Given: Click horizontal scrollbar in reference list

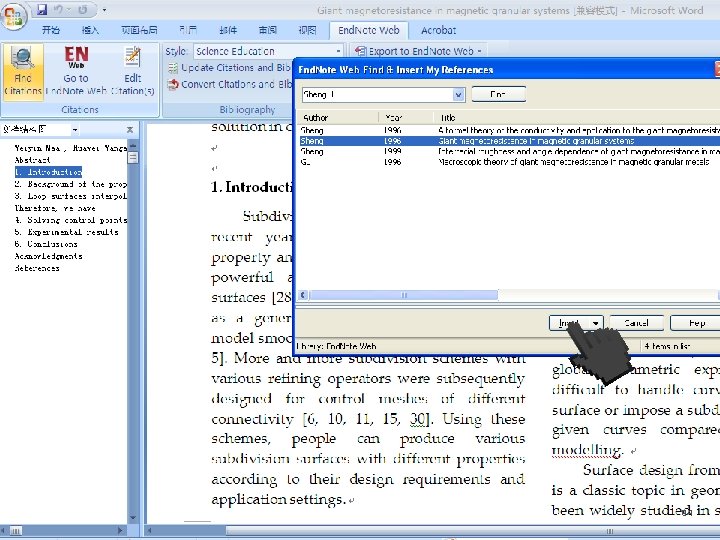Looking at the screenshot, I should [x=404, y=295].
